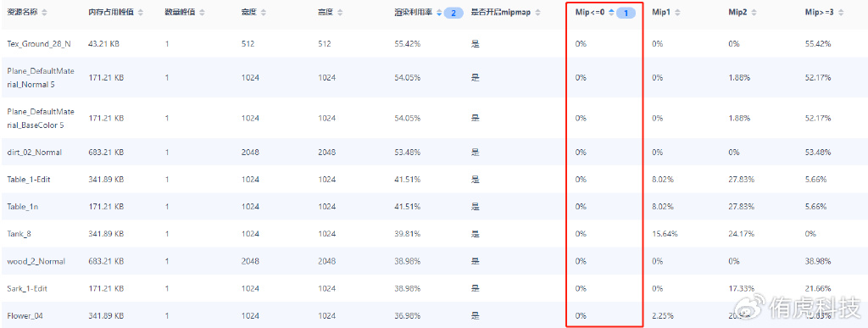Viewport: 868px width, 328px height.
Task: Click the 是 mipmap cell in Tank_8 row
Action: pyautogui.click(x=475, y=234)
